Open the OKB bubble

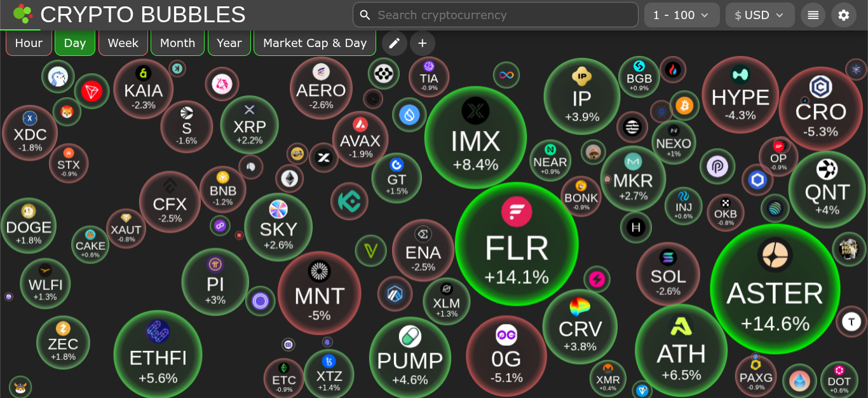(726, 213)
